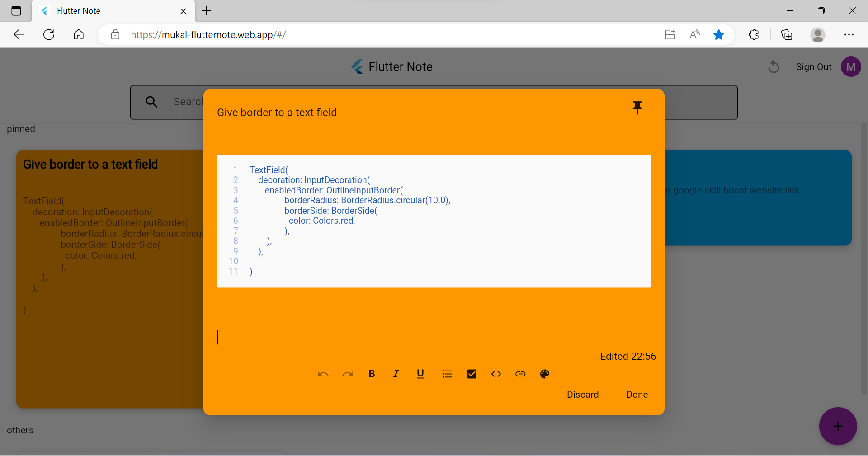Image resolution: width=868 pixels, height=456 pixels.
Task: Open browser Extensions puzzle icon
Action: point(754,34)
